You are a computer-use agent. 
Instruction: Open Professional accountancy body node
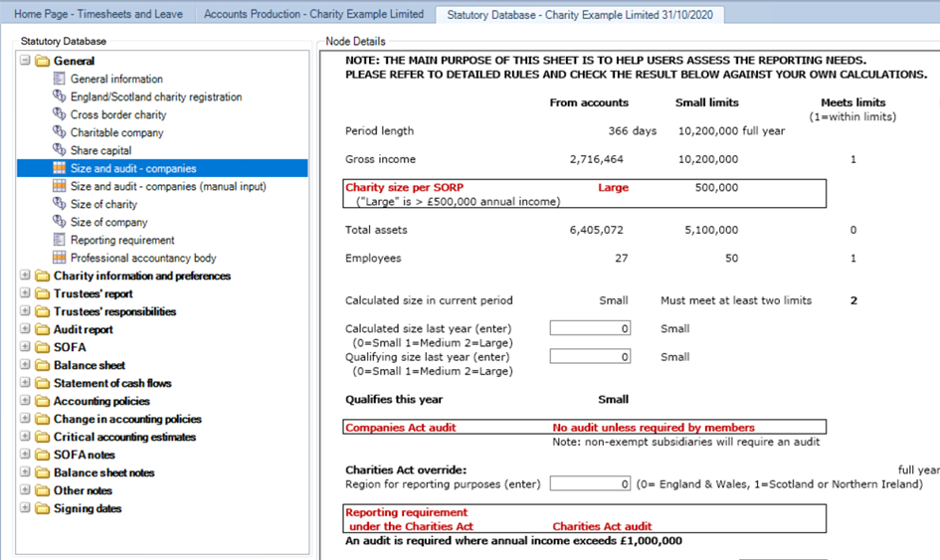pyautogui.click(x=143, y=258)
